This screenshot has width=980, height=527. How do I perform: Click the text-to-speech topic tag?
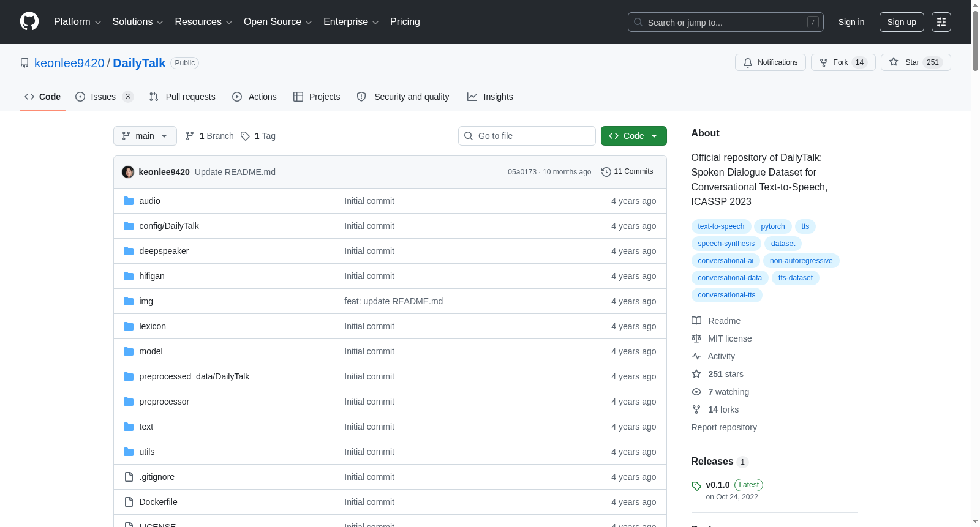coord(721,226)
